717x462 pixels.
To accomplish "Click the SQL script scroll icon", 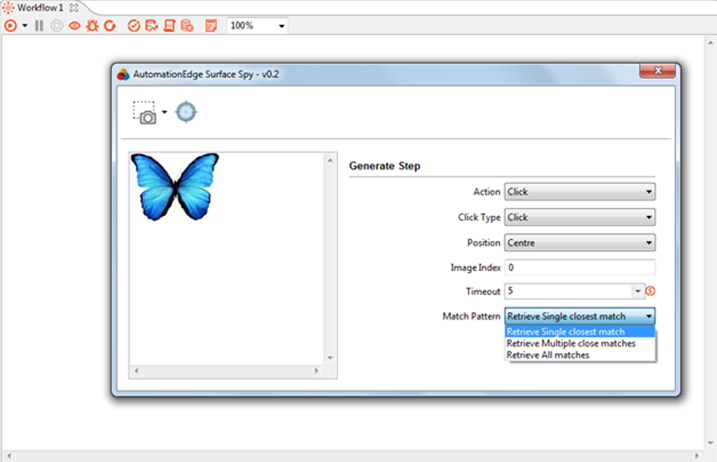I will click(169, 26).
